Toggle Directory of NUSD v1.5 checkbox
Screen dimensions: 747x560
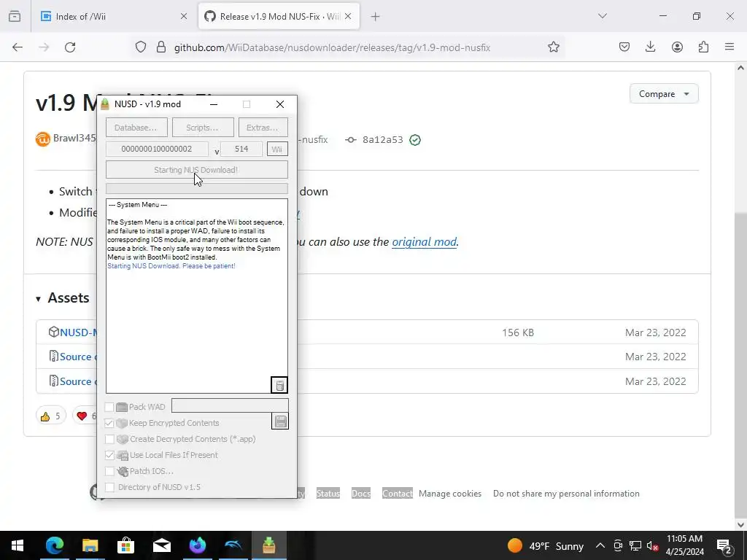[x=109, y=487]
